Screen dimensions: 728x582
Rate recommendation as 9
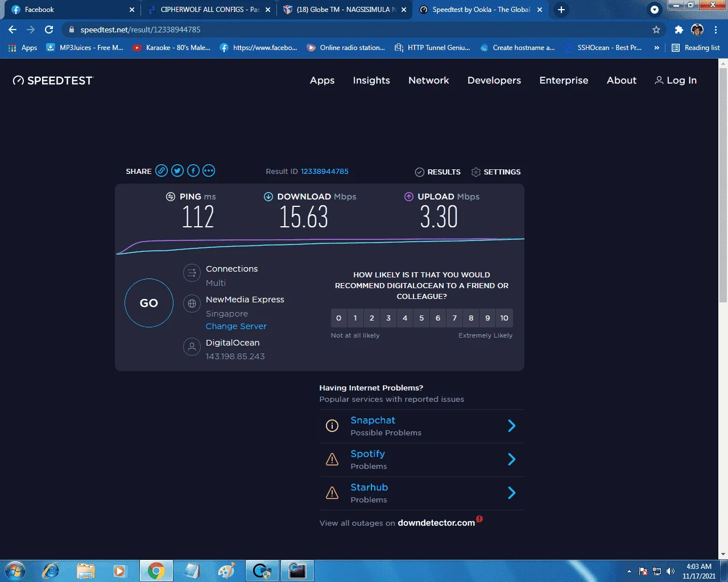click(487, 318)
